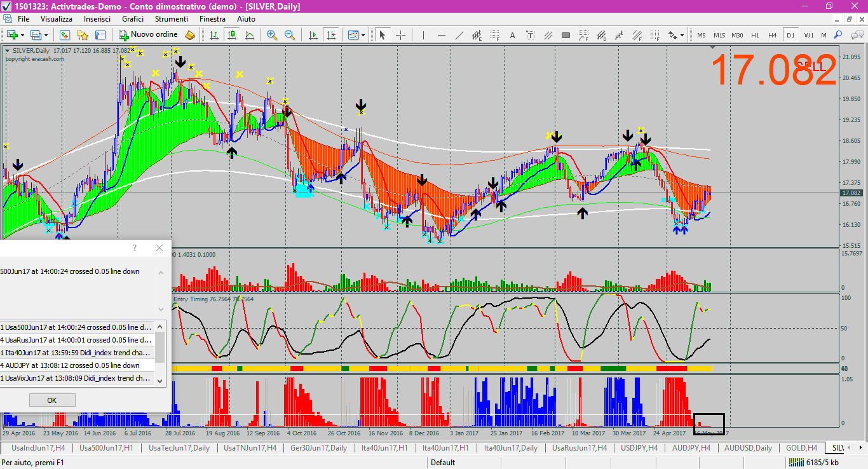Switch timeframe to W1
The height and width of the screenshot is (469, 868).
809,35
